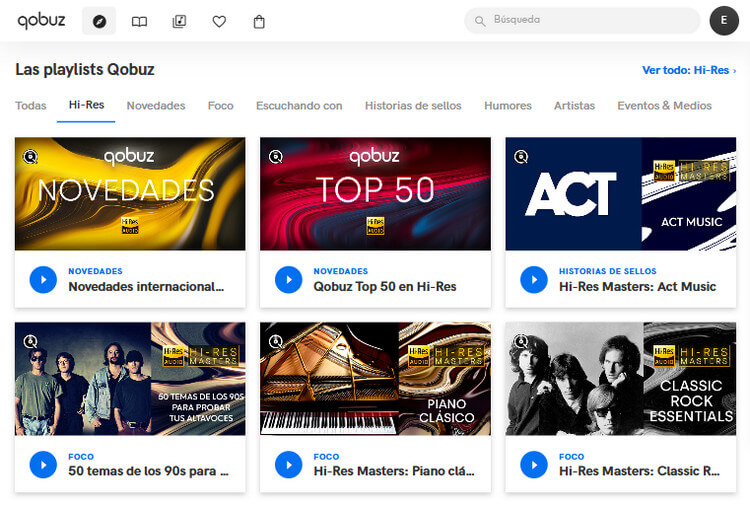Click the Qobuz badge on Piano Clásico cover

[276, 341]
